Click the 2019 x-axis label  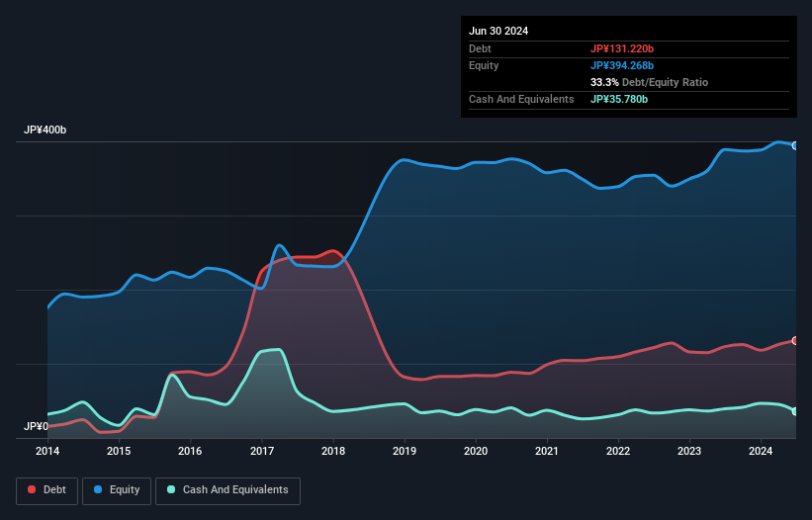pos(405,451)
